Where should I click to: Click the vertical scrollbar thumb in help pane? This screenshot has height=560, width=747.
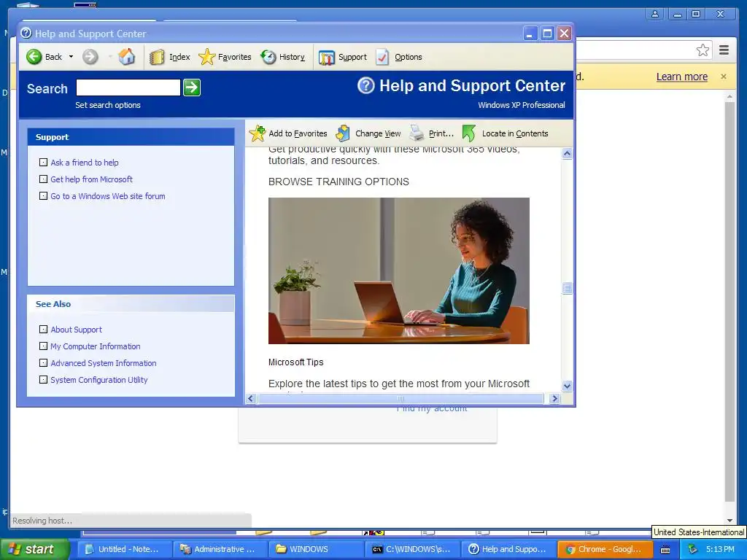pos(567,288)
